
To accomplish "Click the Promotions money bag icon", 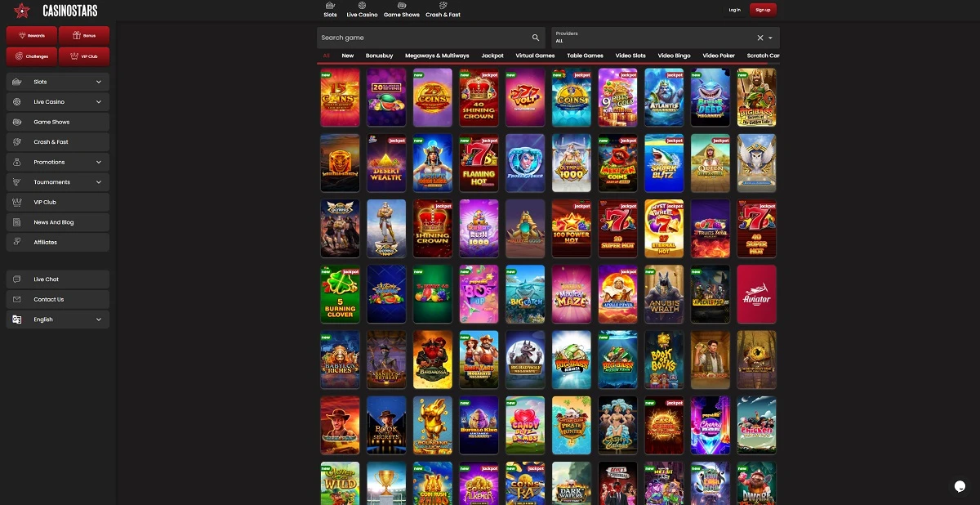I will click(x=17, y=162).
